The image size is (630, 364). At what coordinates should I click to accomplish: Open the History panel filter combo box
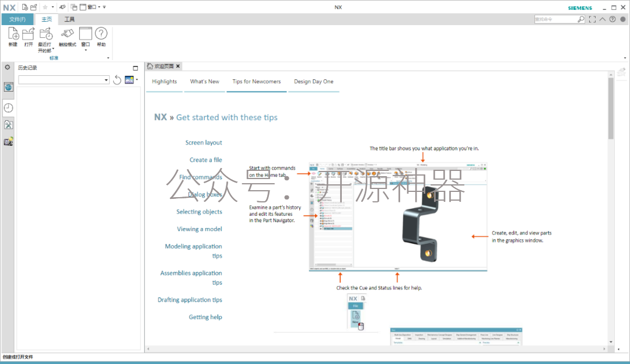click(64, 80)
